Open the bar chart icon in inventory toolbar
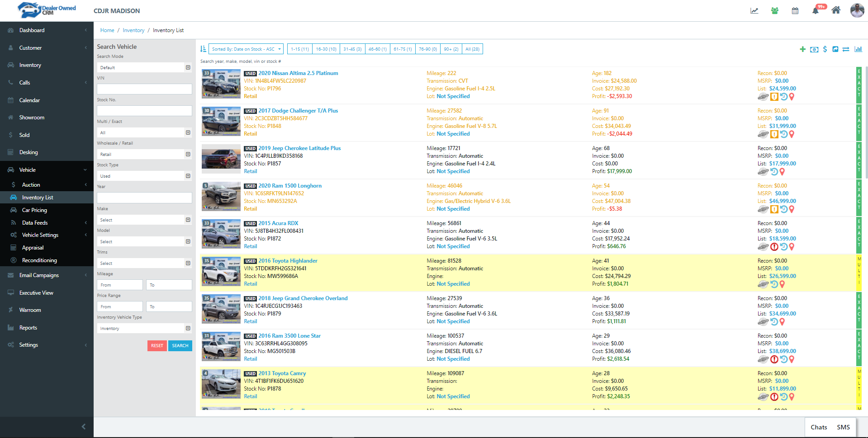This screenshot has height=438, width=868. (858, 49)
